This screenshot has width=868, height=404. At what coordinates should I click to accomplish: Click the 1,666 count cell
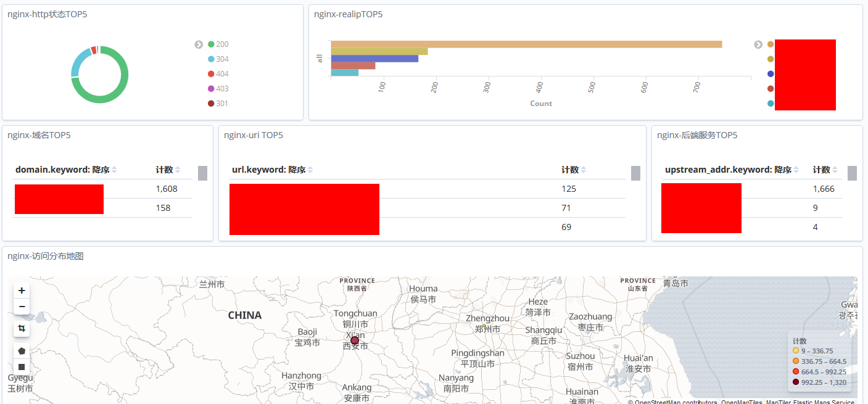(824, 189)
